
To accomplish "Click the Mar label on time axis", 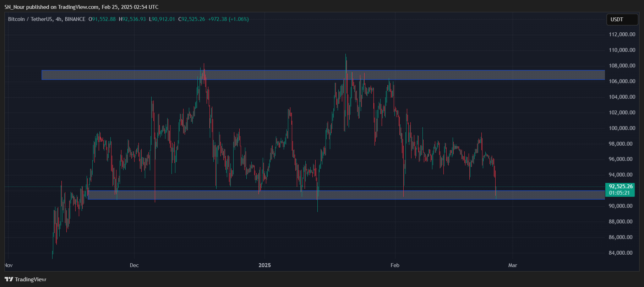I will (x=513, y=265).
